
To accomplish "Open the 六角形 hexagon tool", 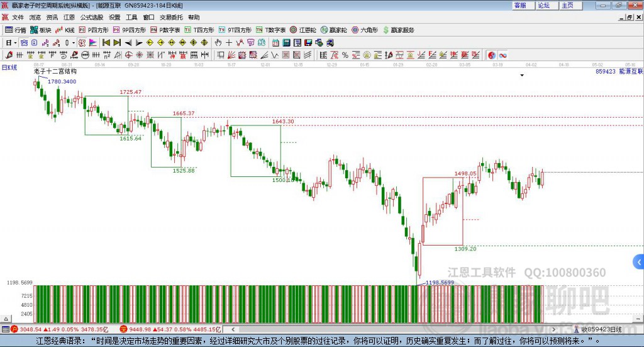I will pos(365,30).
